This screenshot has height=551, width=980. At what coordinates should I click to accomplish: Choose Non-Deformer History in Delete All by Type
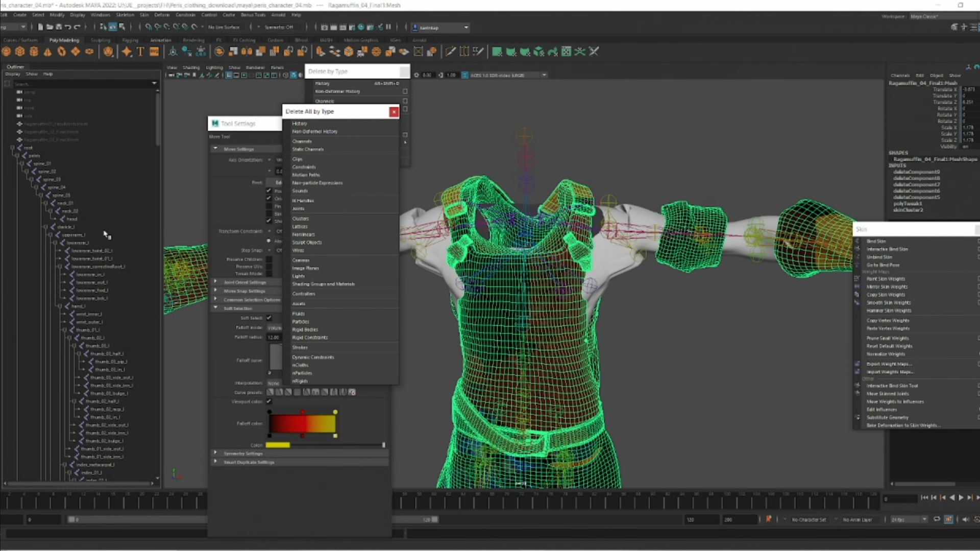[315, 131]
